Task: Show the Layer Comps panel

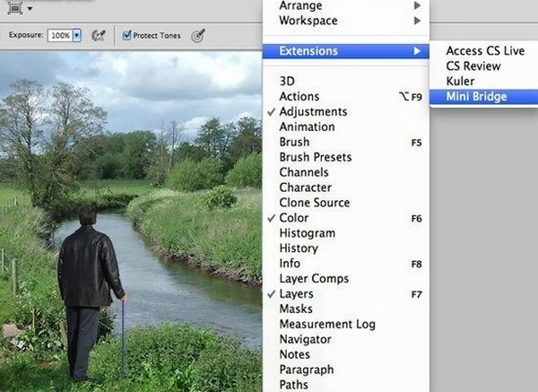Action: click(x=346, y=278)
